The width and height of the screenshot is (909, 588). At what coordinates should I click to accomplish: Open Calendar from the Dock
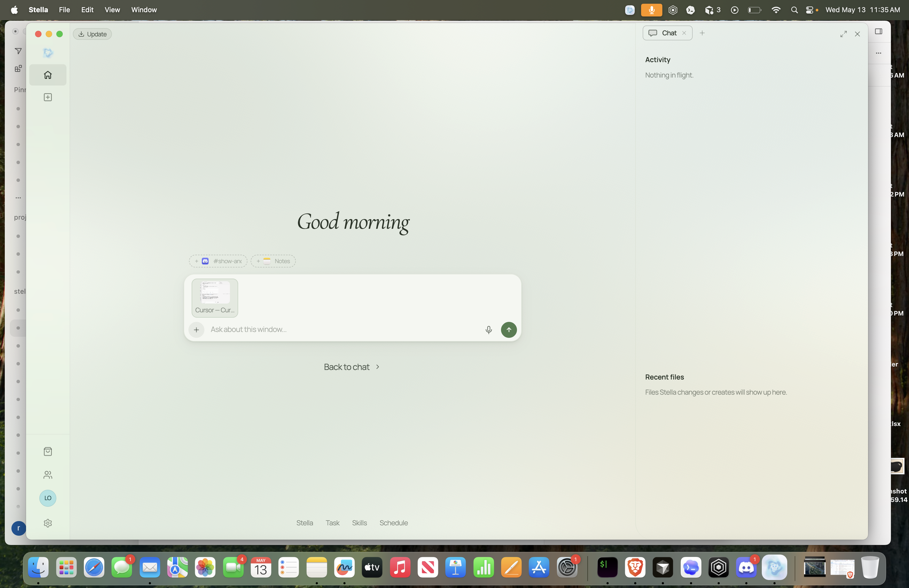[261, 567]
